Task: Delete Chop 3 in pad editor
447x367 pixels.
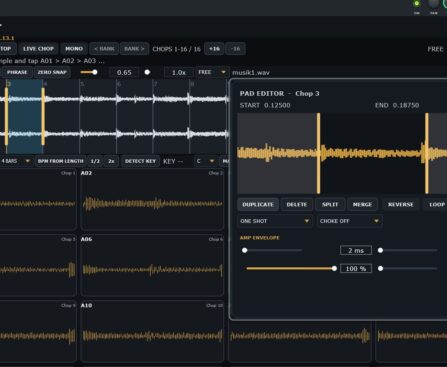Action: point(297,204)
